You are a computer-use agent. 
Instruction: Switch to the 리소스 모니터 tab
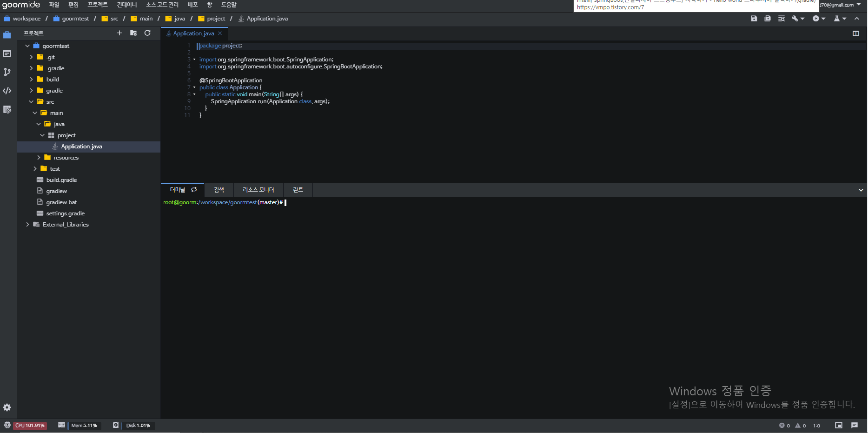[258, 190]
